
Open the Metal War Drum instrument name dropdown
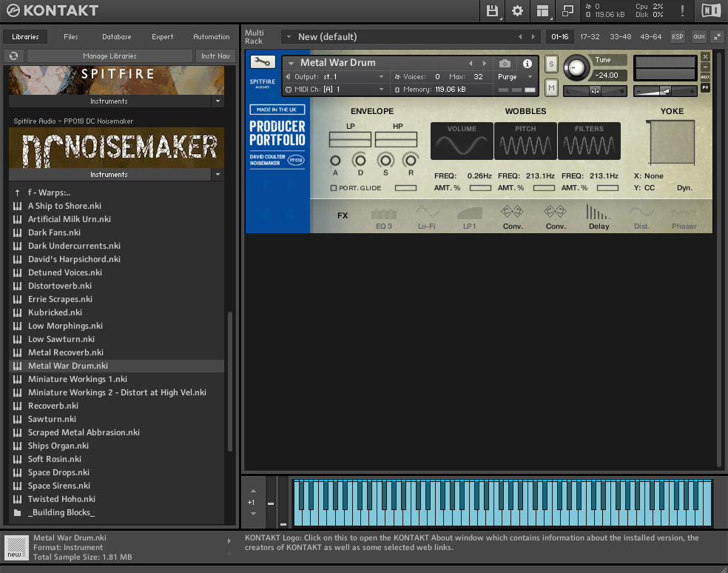point(291,63)
